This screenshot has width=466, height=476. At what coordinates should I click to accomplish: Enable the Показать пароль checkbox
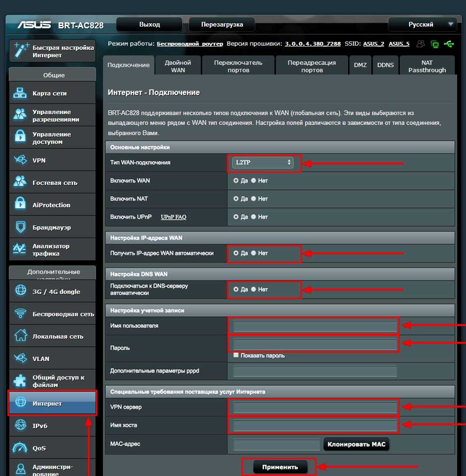point(236,355)
